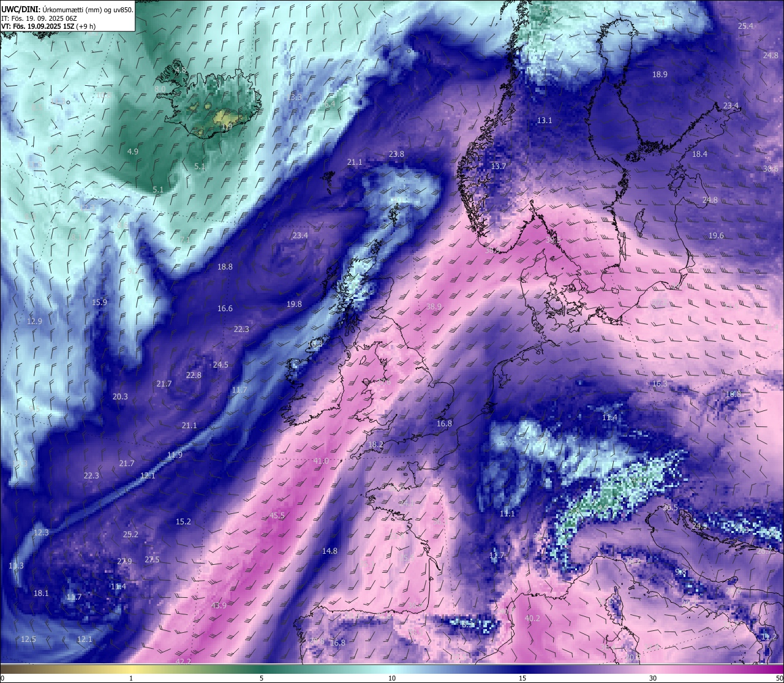
Task: Click the 13.1 value over Sweden
Action: [x=545, y=120]
